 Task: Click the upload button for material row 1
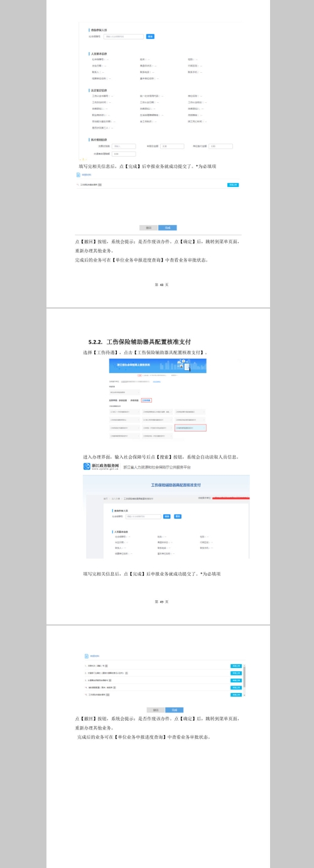pos(236,665)
